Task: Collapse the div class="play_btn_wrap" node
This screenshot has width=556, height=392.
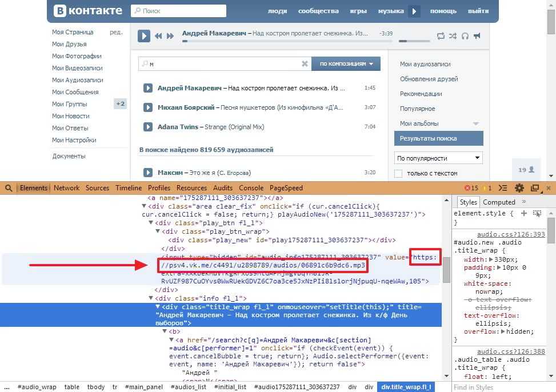Action: pos(158,231)
